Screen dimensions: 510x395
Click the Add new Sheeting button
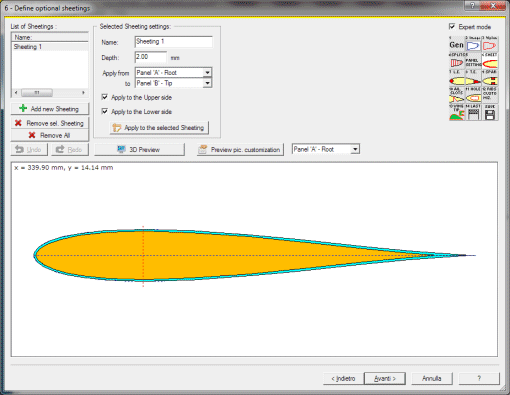(x=50, y=109)
